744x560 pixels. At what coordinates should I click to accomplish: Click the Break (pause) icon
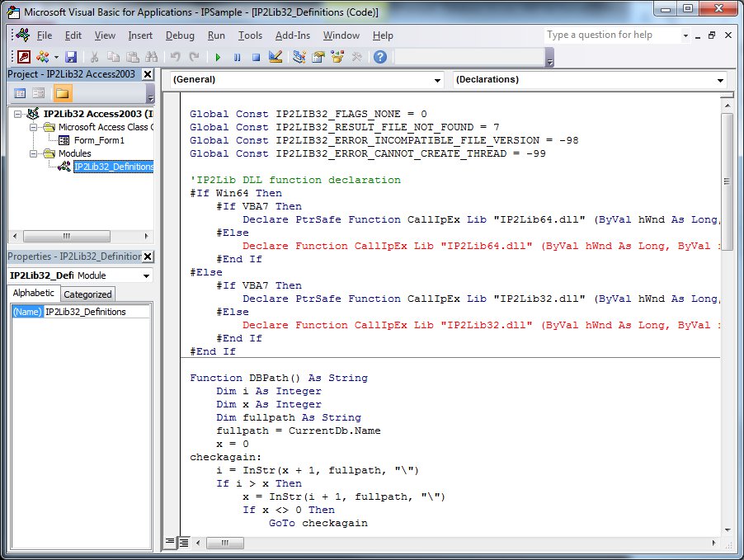pos(237,58)
